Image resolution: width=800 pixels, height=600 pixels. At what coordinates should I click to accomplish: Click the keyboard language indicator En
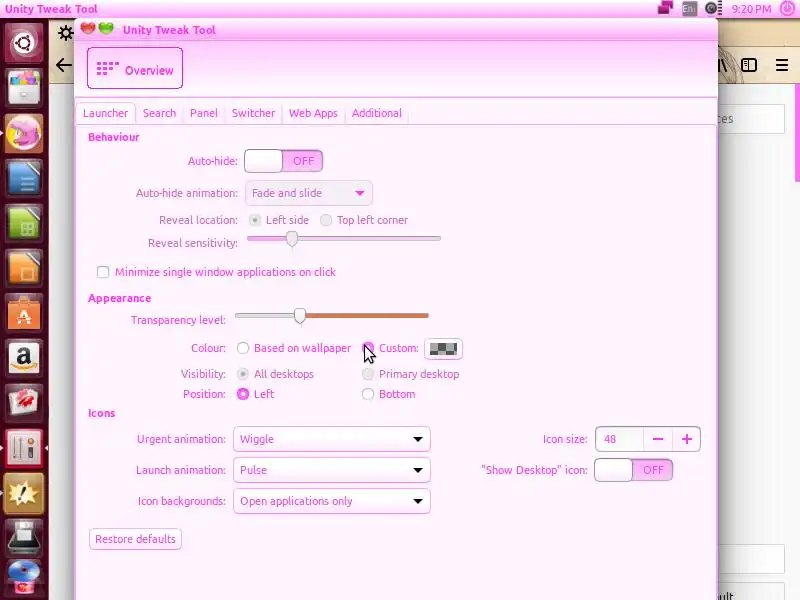pyautogui.click(x=689, y=9)
